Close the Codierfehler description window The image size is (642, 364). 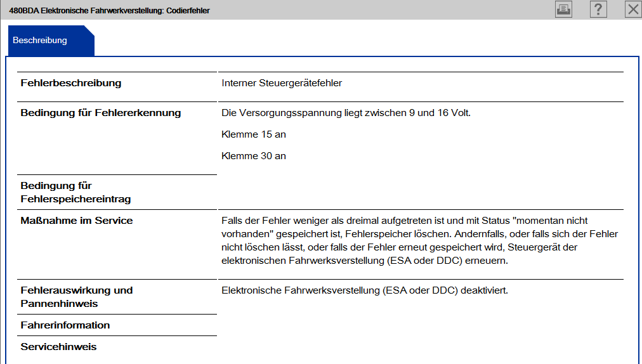pos(632,9)
